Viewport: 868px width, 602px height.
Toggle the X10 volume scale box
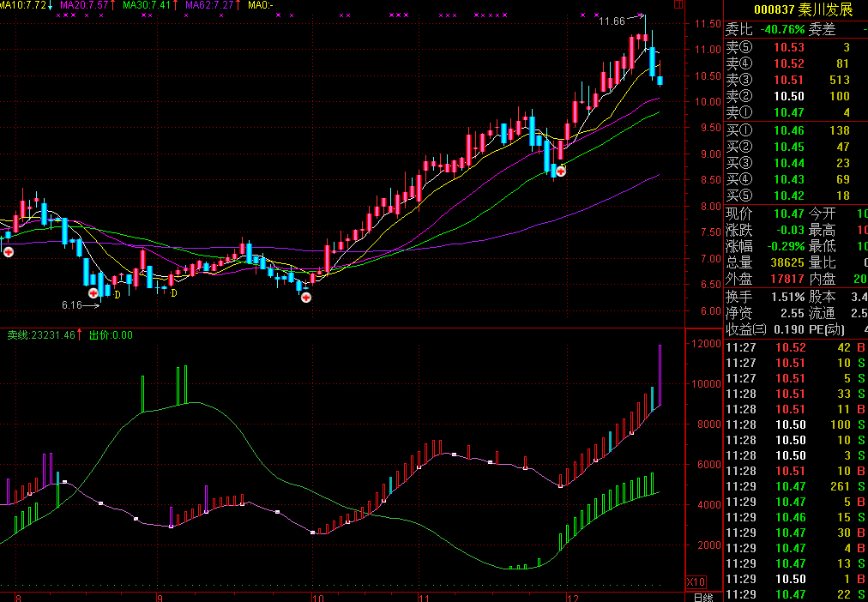[x=695, y=582]
